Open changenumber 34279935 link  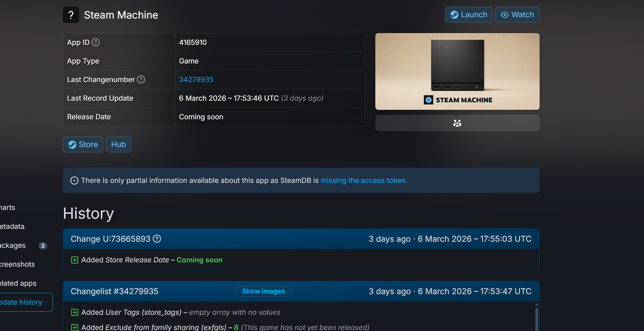196,79
